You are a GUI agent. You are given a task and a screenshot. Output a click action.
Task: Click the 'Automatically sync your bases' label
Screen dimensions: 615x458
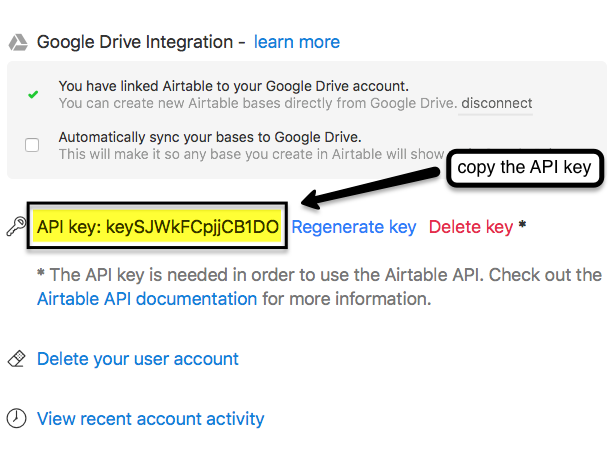tap(210, 137)
